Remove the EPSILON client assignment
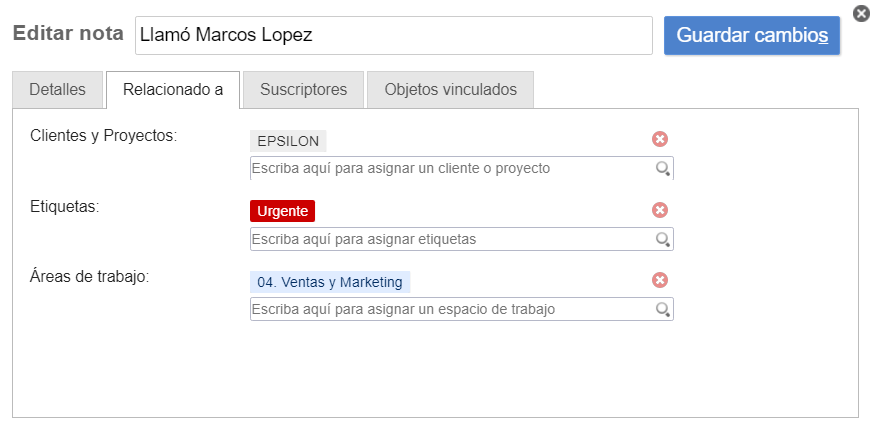The height and width of the screenshot is (424, 873). pyautogui.click(x=660, y=140)
